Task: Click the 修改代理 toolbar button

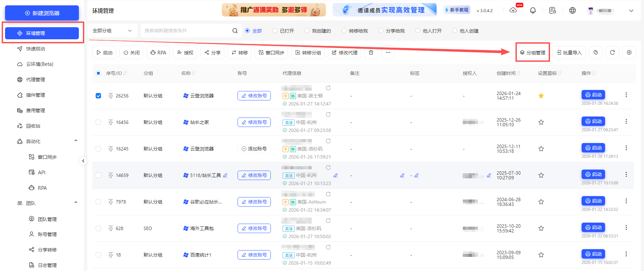Action: pyautogui.click(x=345, y=52)
